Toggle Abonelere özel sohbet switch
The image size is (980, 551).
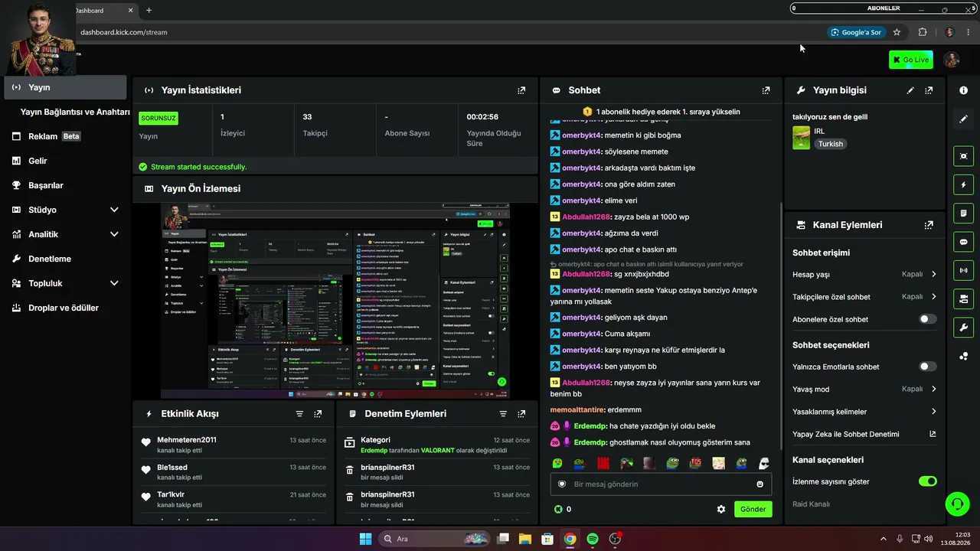pyautogui.click(x=927, y=319)
